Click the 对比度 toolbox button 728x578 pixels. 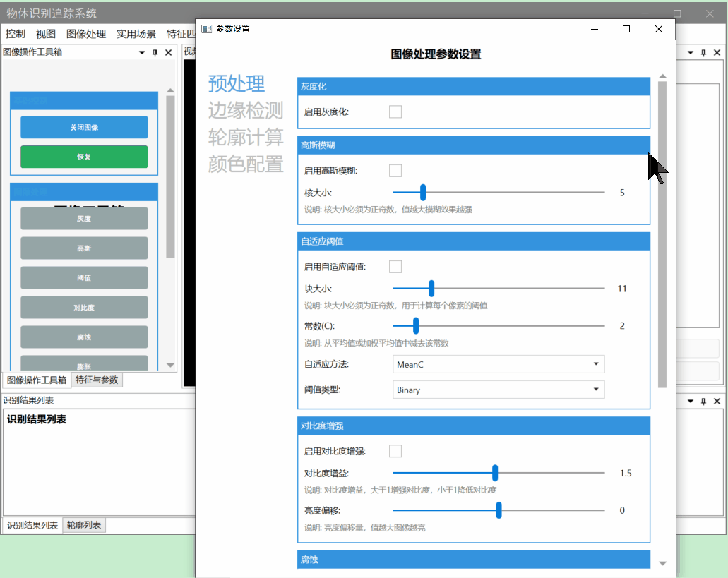pos(84,308)
